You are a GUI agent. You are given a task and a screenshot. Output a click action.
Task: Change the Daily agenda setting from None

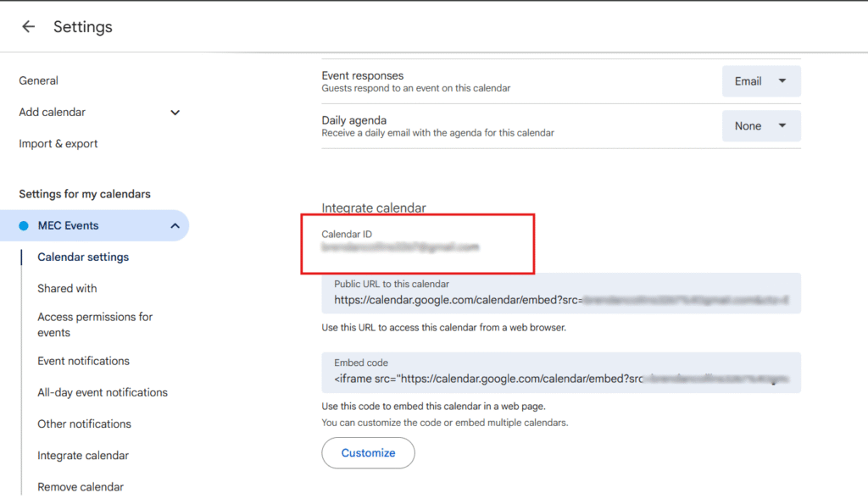[x=761, y=125]
